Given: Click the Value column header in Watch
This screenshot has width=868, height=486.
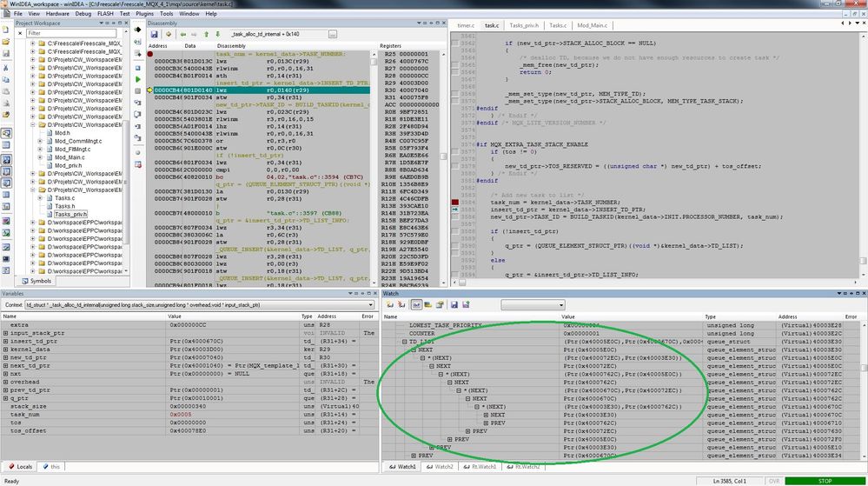Looking at the screenshot, I should coord(631,316).
